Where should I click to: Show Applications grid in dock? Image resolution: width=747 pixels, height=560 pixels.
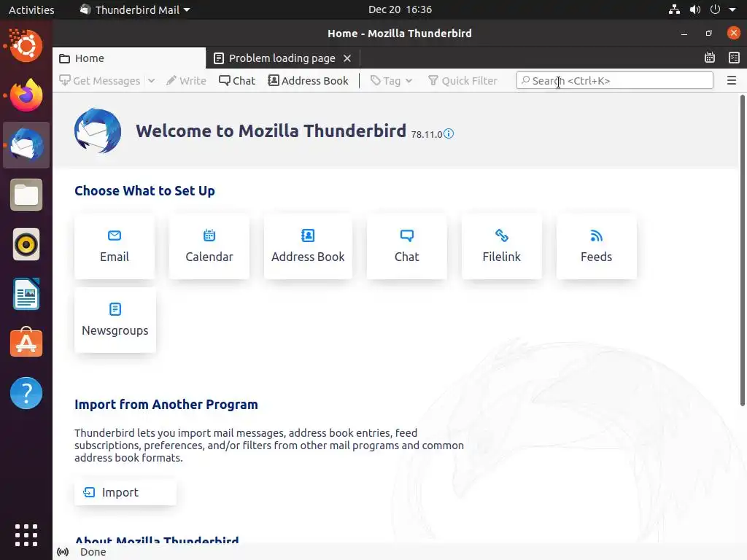pos(26,535)
